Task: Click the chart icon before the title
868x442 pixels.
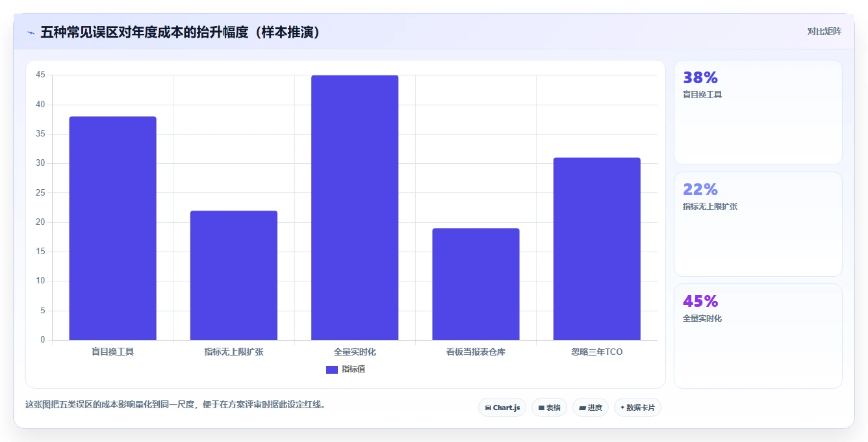Action: [31, 32]
